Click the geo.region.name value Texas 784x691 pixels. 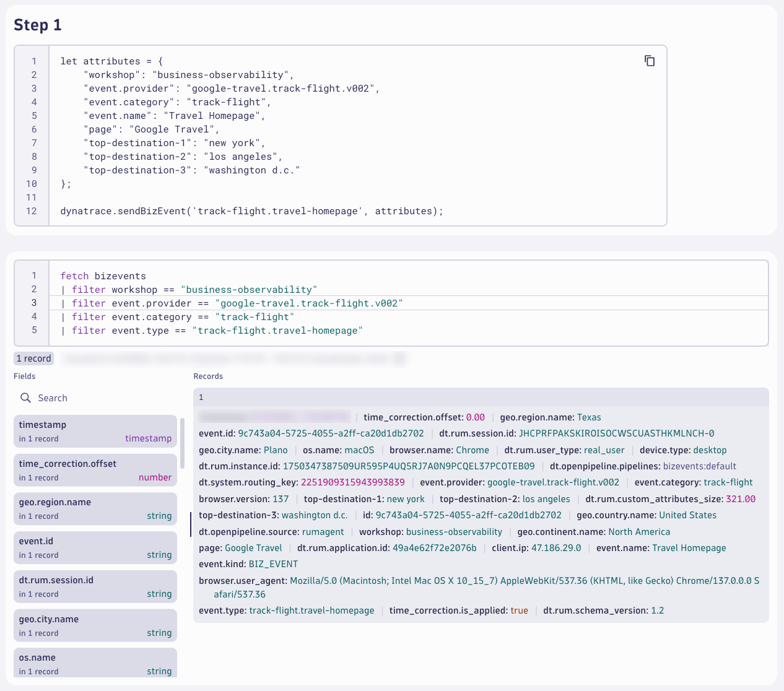coord(589,417)
